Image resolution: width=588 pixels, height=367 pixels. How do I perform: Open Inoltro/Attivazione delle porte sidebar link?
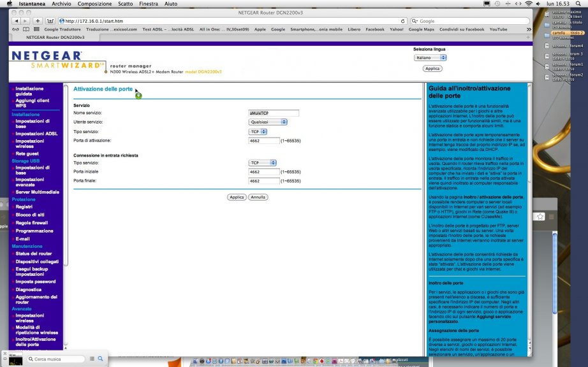coord(36,342)
